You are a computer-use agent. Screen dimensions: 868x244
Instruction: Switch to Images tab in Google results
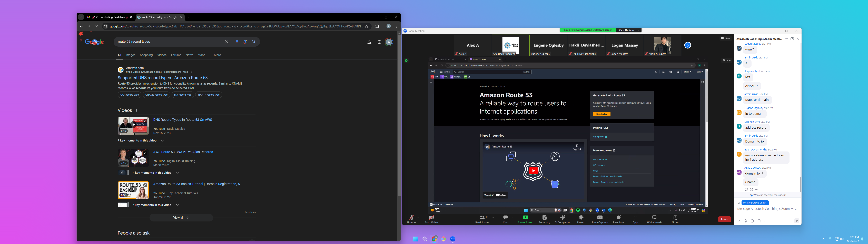pyautogui.click(x=130, y=55)
